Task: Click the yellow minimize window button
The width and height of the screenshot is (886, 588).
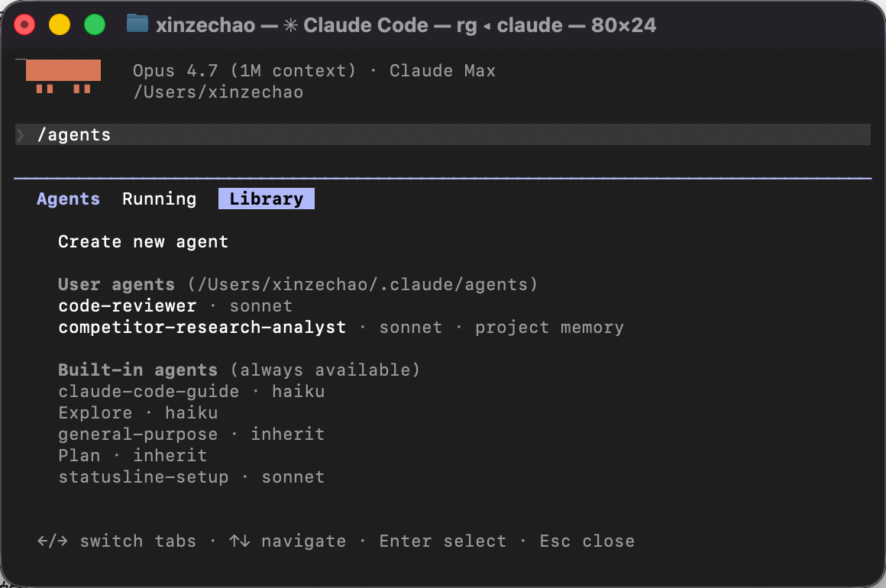Action: (60, 25)
